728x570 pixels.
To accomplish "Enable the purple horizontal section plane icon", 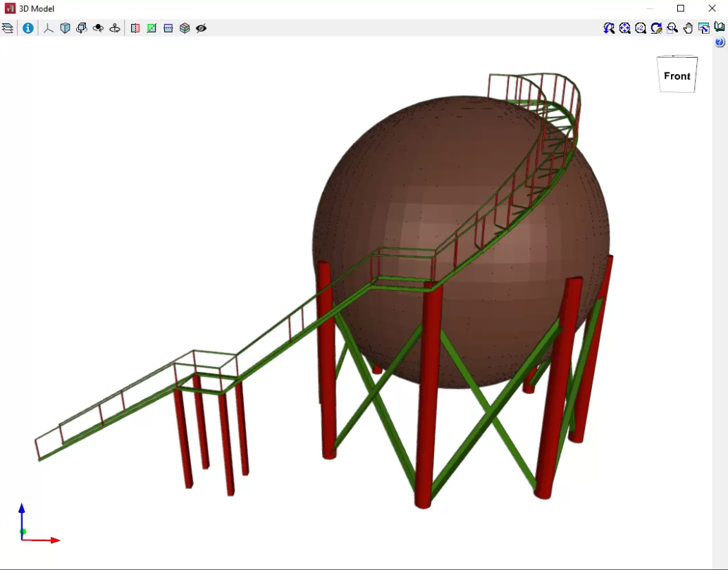I will pos(168,28).
